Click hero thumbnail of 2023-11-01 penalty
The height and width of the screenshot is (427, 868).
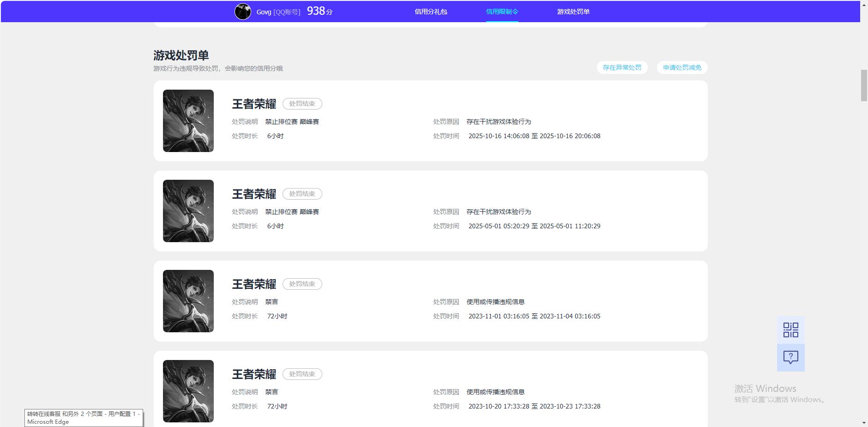(188, 301)
